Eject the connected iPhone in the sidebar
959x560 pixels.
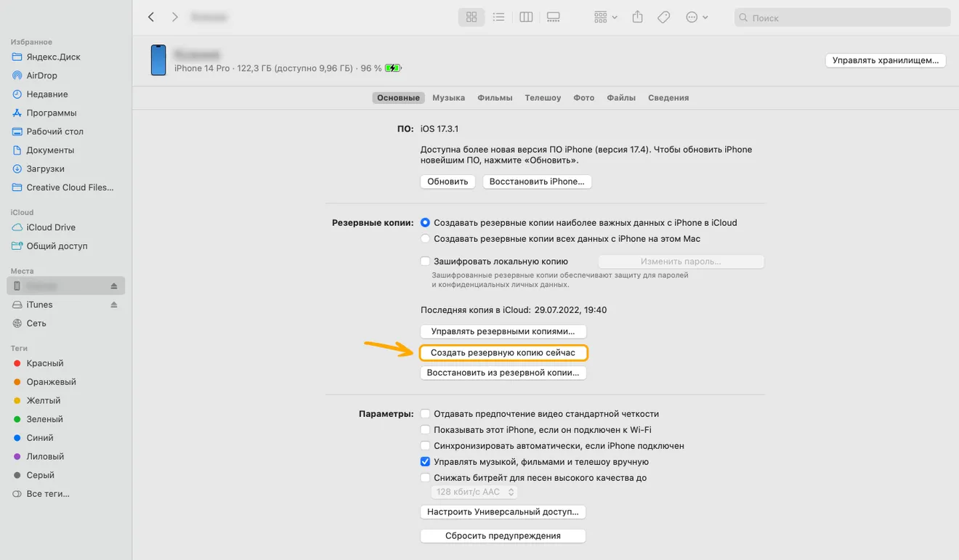(x=114, y=286)
